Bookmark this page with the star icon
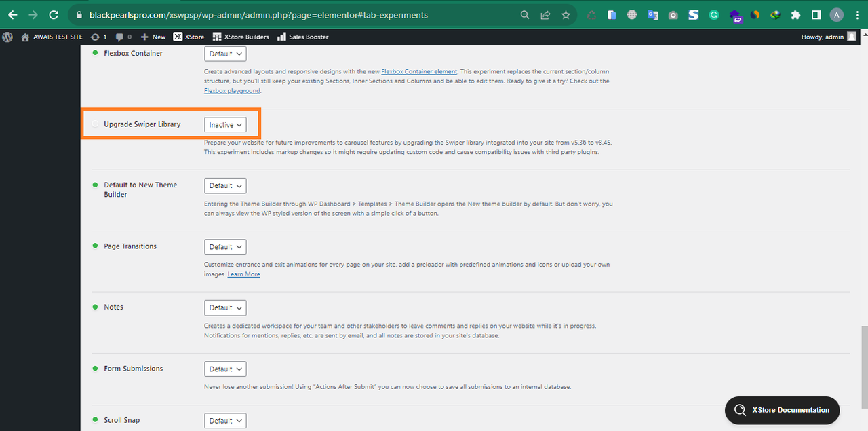This screenshot has height=431, width=868. coord(566,14)
